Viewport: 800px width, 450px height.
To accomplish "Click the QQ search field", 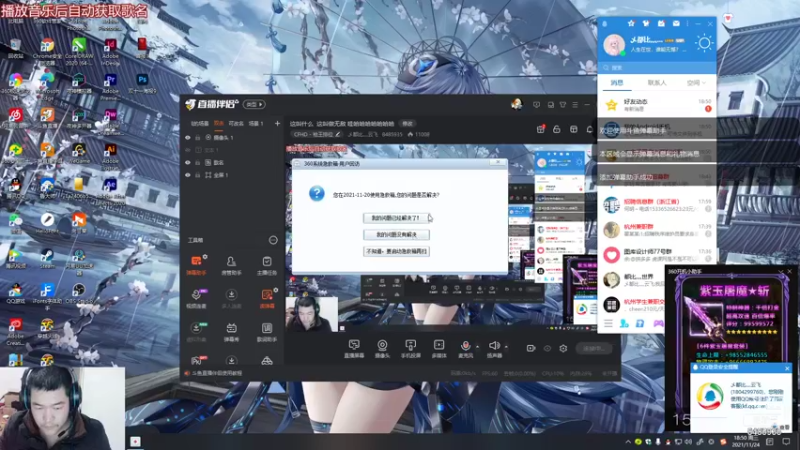I will [x=657, y=67].
